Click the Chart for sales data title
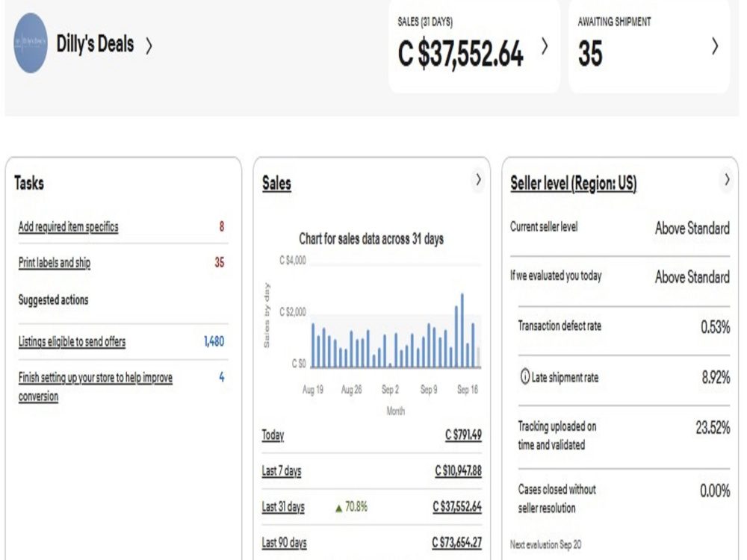747x560 pixels. pyautogui.click(x=371, y=239)
